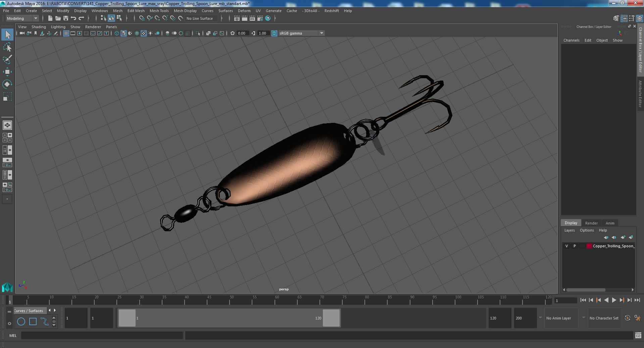This screenshot has width=644, height=348.
Task: Open Channels menu in Channel Box
Action: (571, 40)
